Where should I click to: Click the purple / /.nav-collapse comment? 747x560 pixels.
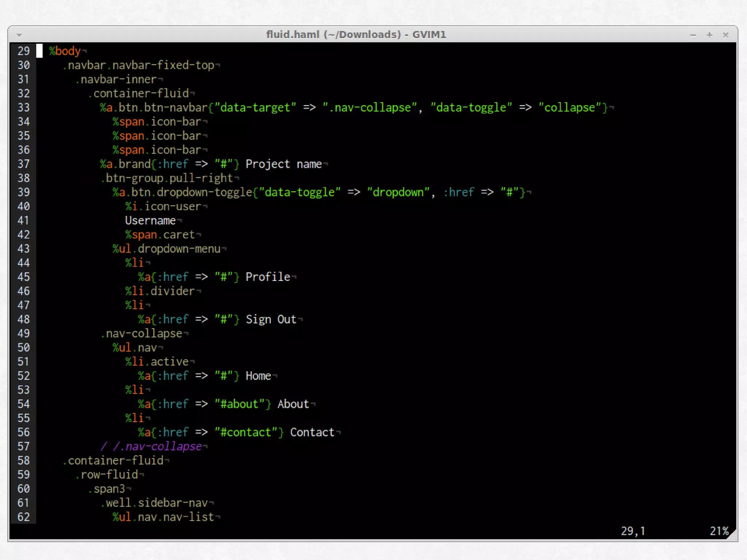click(x=151, y=447)
